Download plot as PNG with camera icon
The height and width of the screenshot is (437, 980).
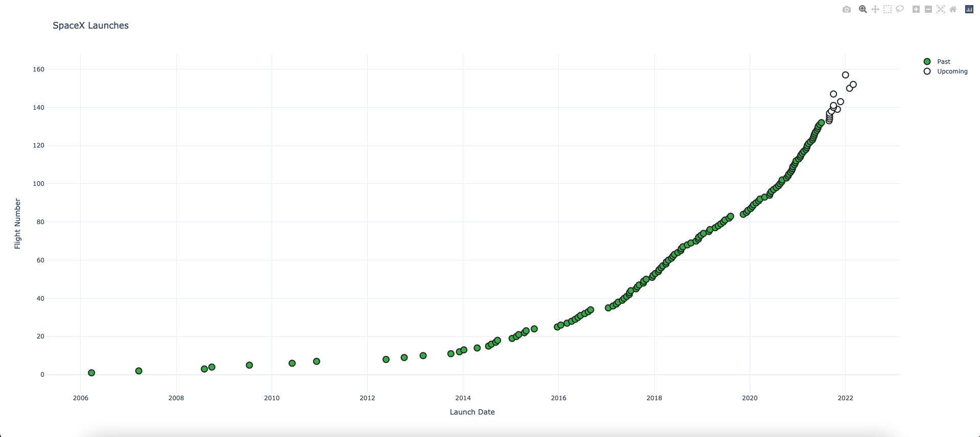tap(847, 9)
